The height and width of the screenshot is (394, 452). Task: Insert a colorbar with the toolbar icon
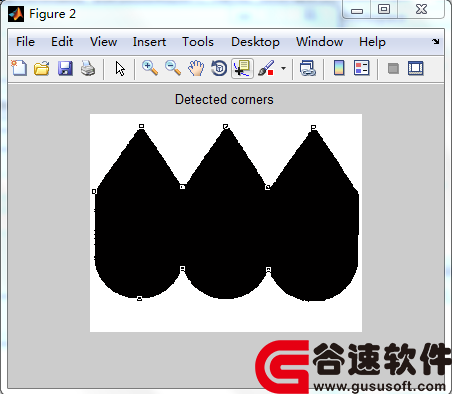339,68
